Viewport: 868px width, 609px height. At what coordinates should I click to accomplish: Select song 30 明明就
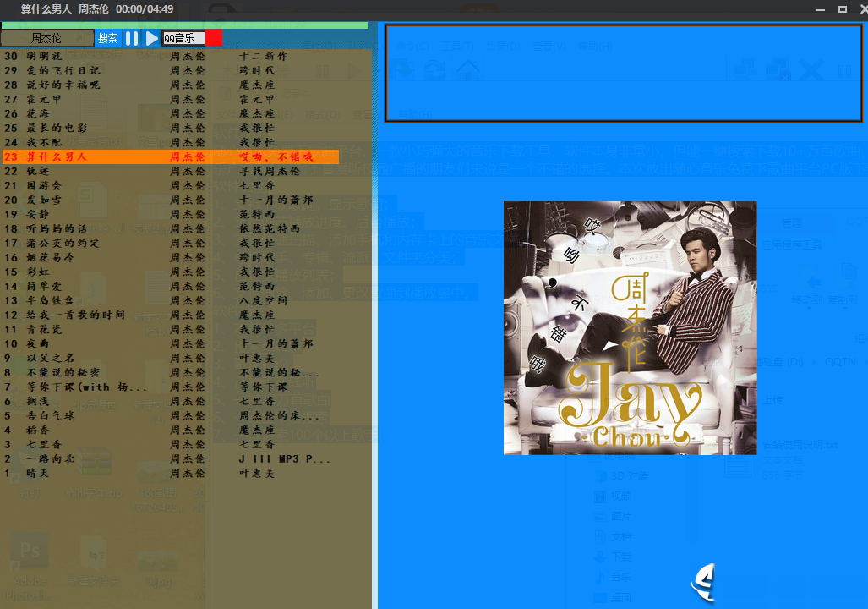pos(171,56)
